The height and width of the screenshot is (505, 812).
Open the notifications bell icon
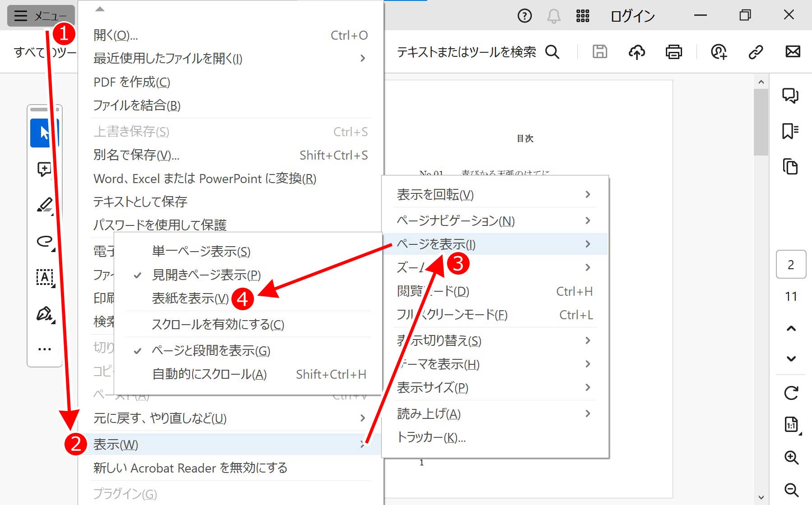point(554,16)
